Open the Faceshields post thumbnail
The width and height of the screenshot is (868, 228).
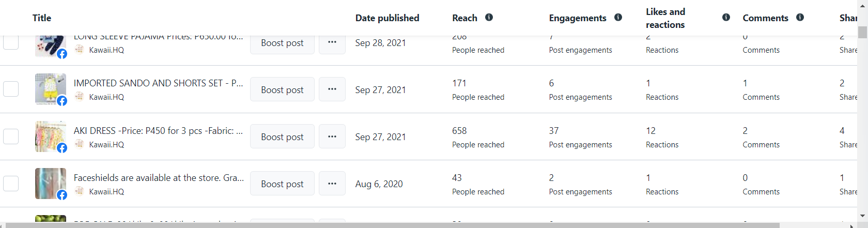click(x=51, y=184)
